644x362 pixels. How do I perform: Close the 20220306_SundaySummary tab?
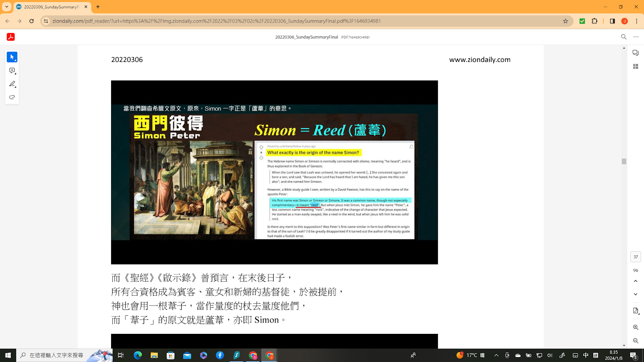click(86, 7)
